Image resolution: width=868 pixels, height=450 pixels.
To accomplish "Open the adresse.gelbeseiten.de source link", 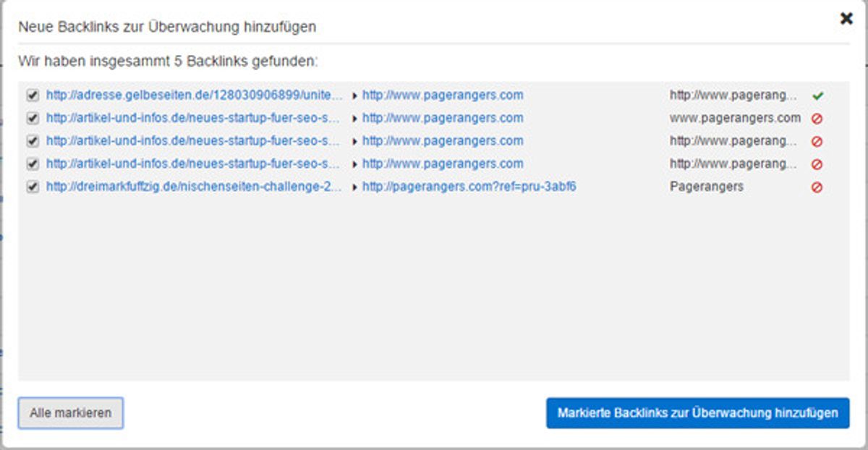I will 194,95.
